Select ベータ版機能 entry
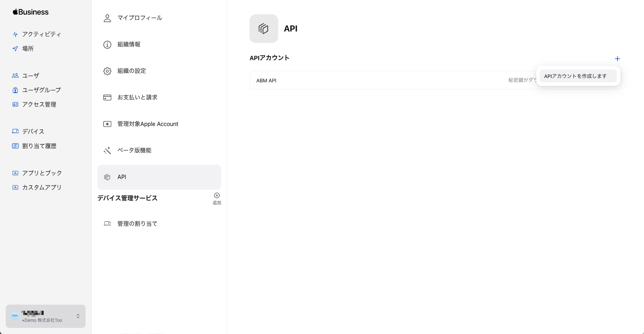The height and width of the screenshot is (334, 644). click(x=159, y=150)
